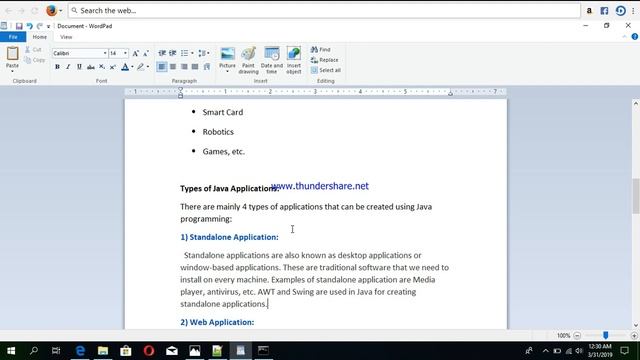This screenshot has height=360, width=640.
Task: Insert a Paint drawing
Action: point(248,60)
